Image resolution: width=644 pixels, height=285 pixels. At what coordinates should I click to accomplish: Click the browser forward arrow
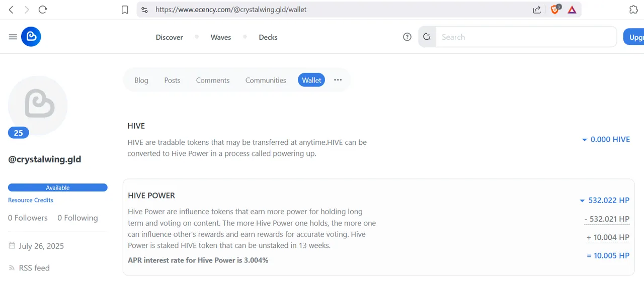pos(27,10)
